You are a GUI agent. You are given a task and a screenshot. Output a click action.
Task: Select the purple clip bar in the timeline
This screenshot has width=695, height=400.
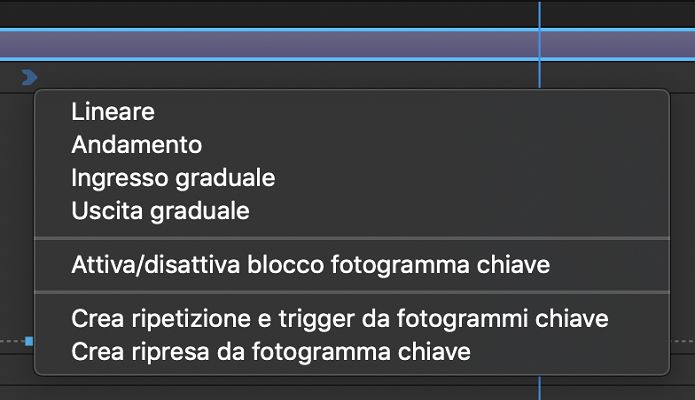tap(270, 45)
